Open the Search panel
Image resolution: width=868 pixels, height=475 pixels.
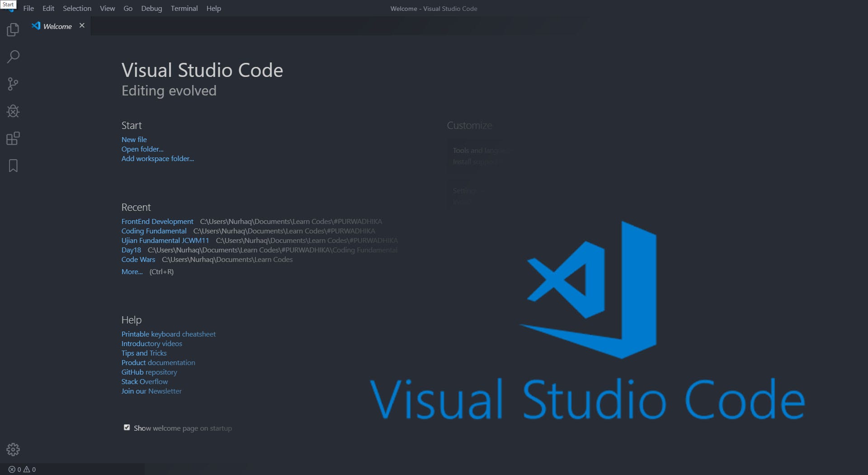tap(13, 57)
